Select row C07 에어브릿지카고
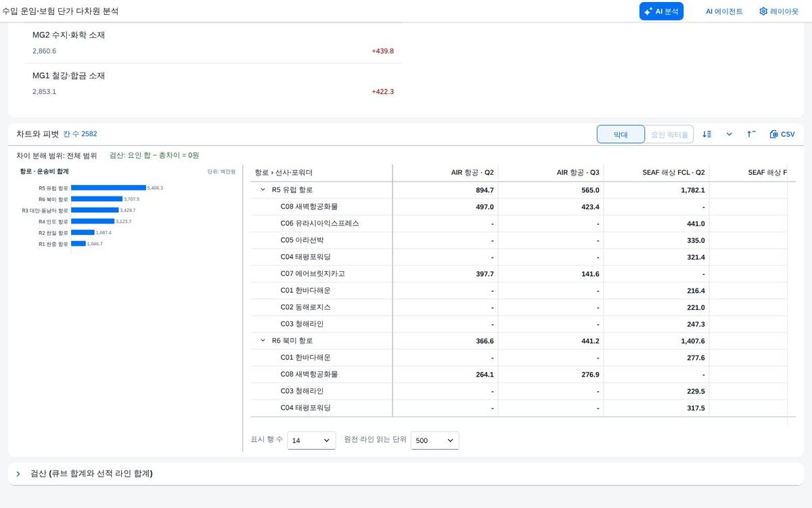The image size is (812, 508). [518, 274]
